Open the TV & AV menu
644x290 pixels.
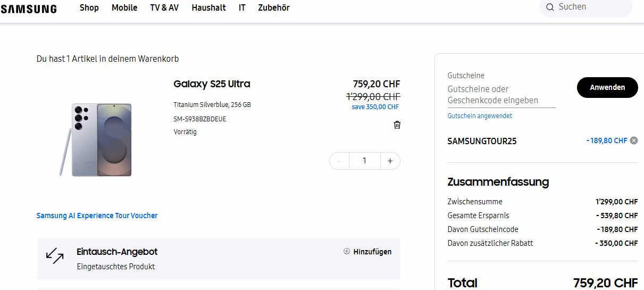[164, 7]
